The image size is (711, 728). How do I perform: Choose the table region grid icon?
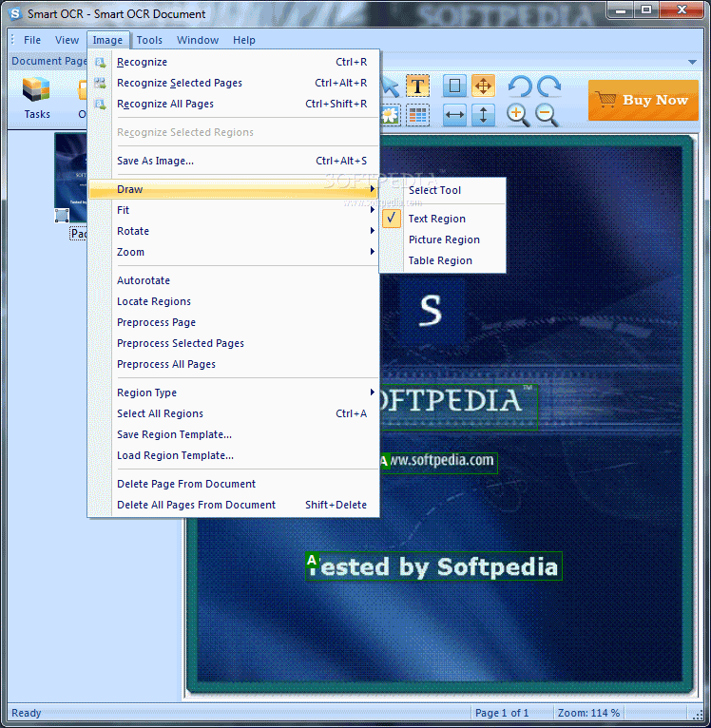[x=417, y=115]
